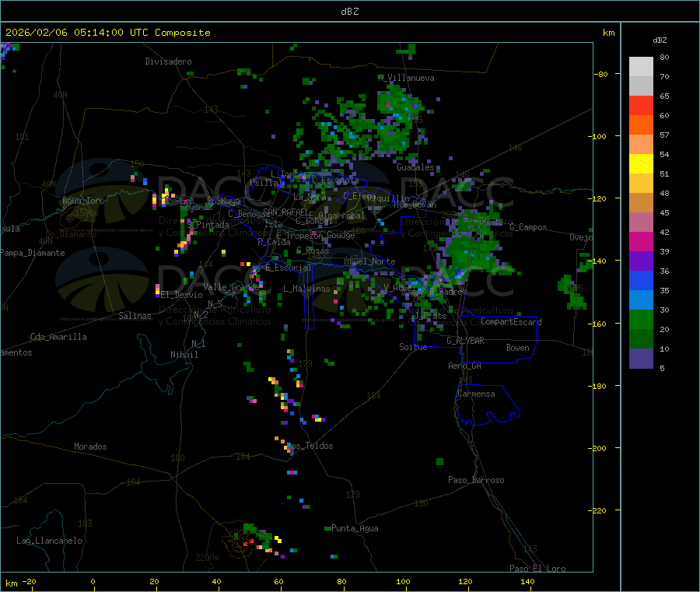The image size is (700, 592).
Task: Click the 'Bowen' map label
Action: tap(517, 348)
